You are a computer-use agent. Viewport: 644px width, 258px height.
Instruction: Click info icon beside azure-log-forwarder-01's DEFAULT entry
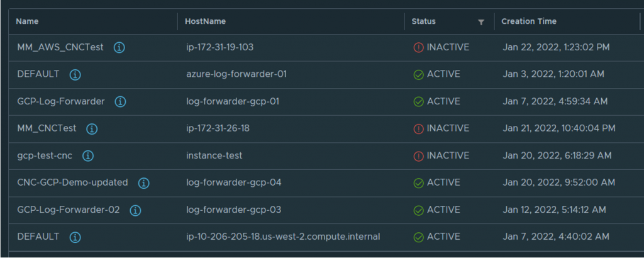pyautogui.click(x=75, y=74)
